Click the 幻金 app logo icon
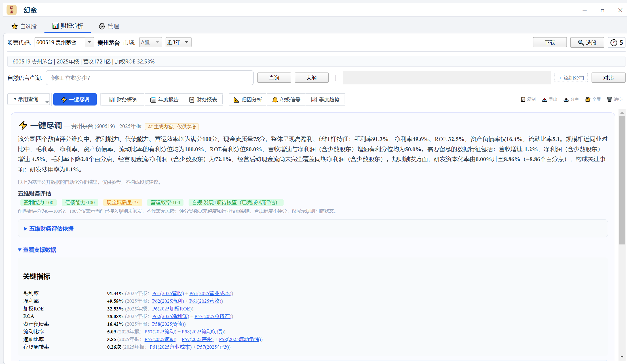 [x=12, y=10]
